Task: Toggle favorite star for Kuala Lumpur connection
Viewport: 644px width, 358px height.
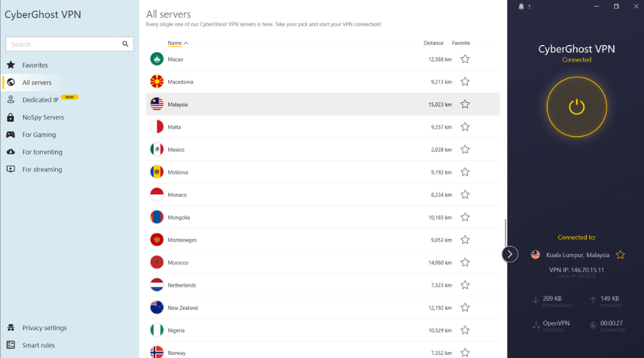Action: pyautogui.click(x=620, y=255)
